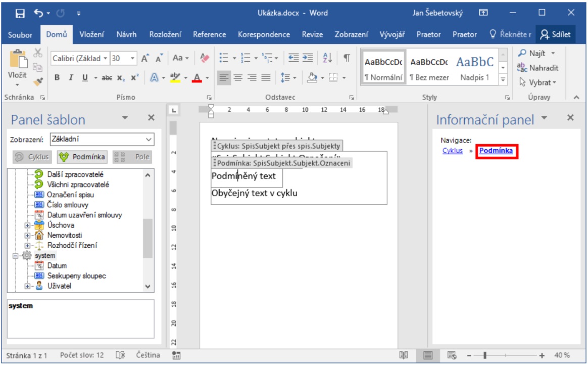Open the font size dropdown
Viewport: 588px width, 365px height.
[133, 59]
